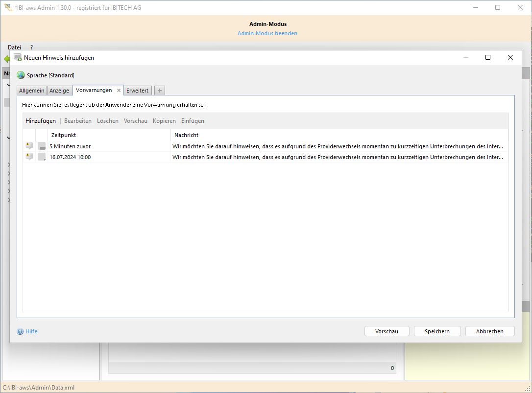Click the blue Hilfe question mark icon

(x=20, y=331)
